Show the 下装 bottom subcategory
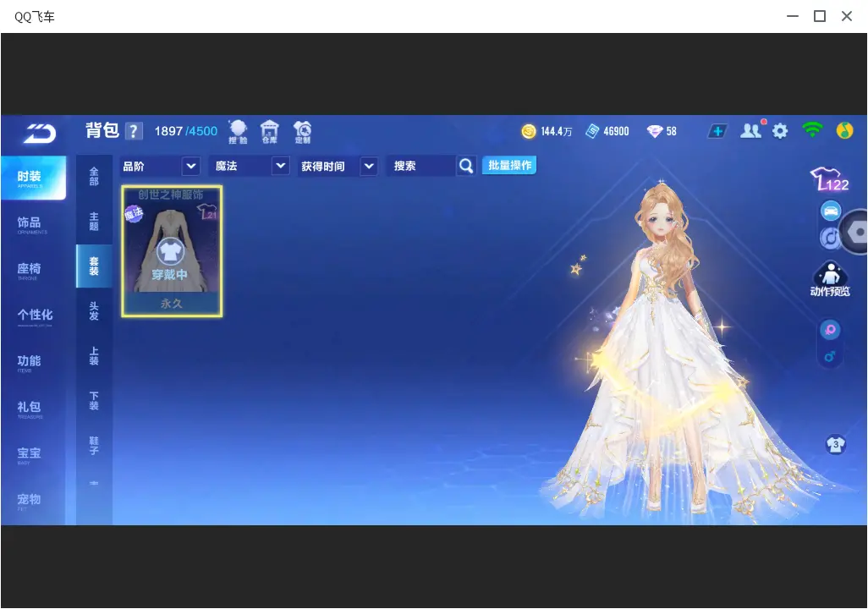868x609 pixels. [x=94, y=401]
